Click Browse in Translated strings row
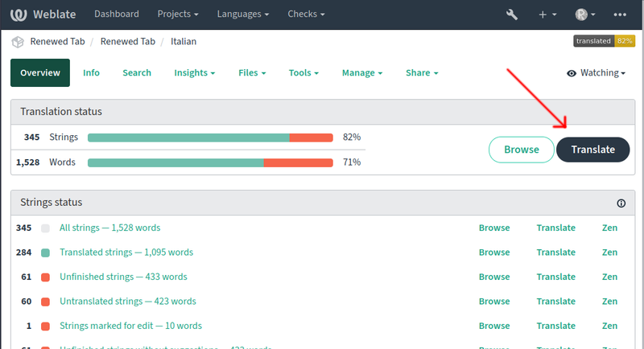644x349 pixels. [494, 253]
